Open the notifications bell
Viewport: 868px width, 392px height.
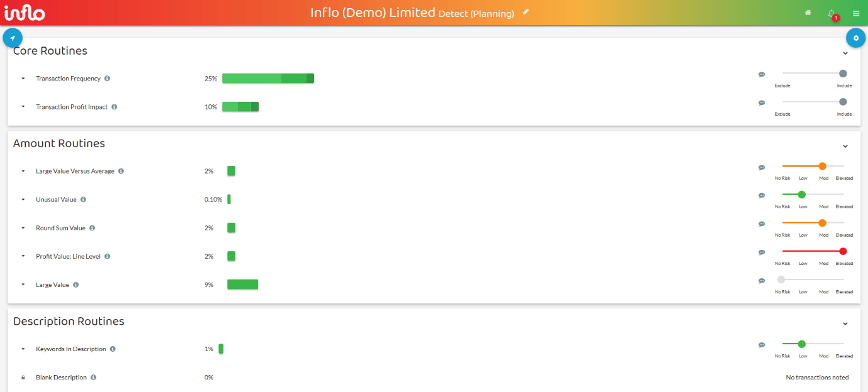pyautogui.click(x=831, y=13)
